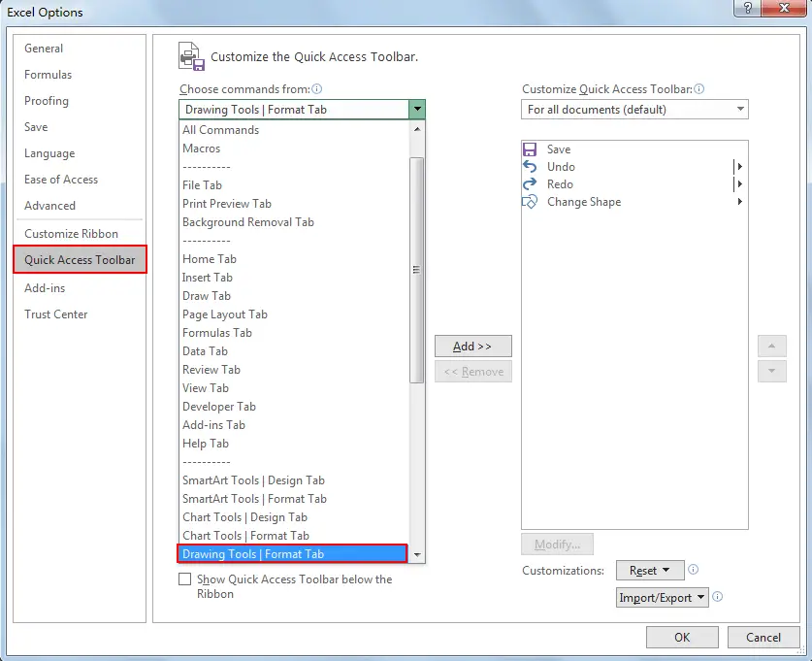This screenshot has width=812, height=661.
Task: Click info icon next to Import/Export
Action: (717, 597)
